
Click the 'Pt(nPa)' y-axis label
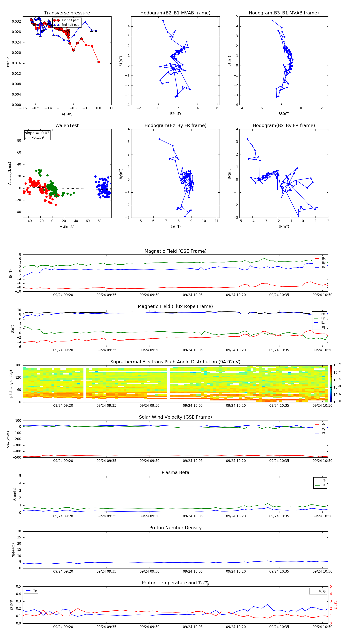(8, 61)
